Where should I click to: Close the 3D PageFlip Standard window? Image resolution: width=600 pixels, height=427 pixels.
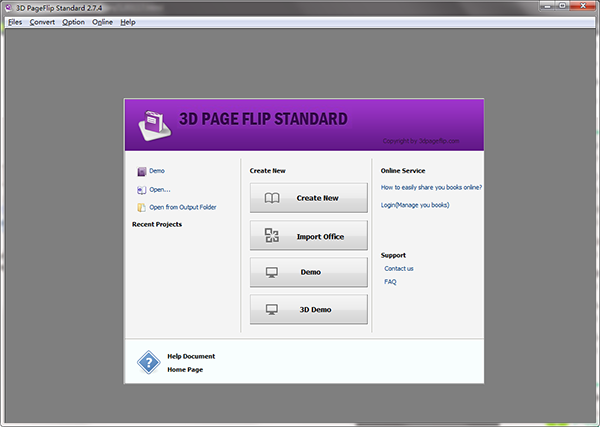click(x=583, y=5)
